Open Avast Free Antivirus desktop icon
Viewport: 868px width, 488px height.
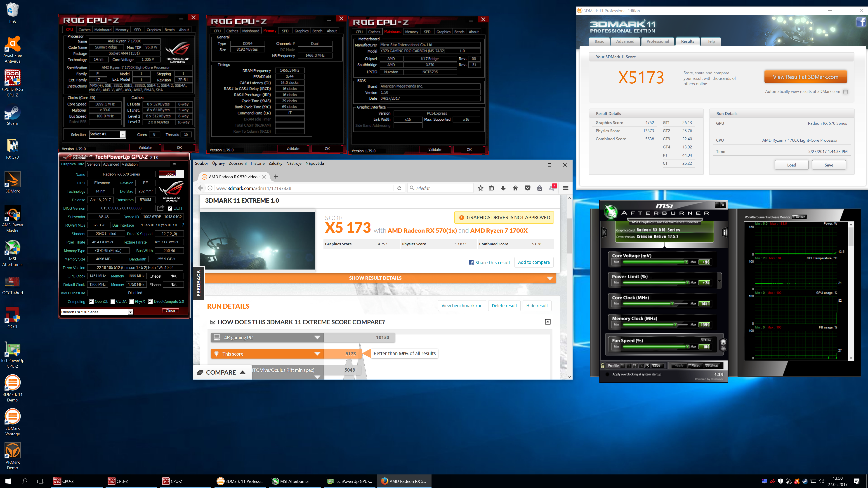pos(12,49)
